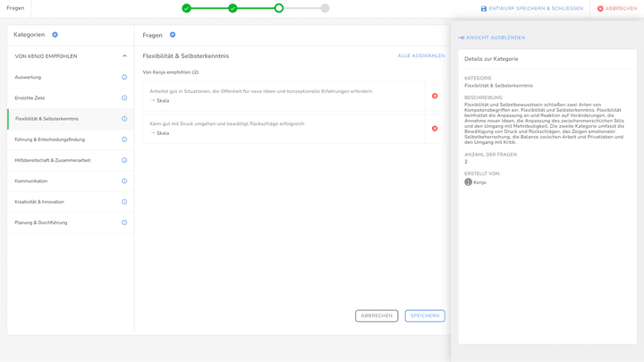
Task: Click the Abbrechen button below the questions
Action: (x=377, y=316)
